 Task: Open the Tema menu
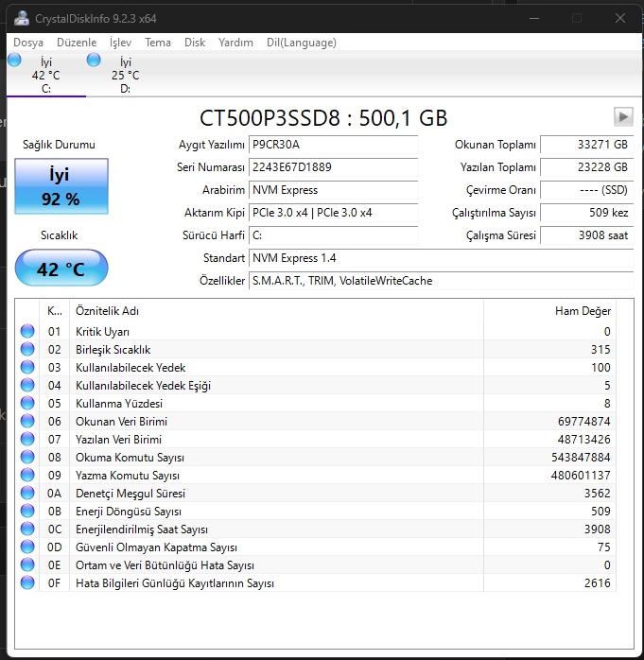(158, 43)
